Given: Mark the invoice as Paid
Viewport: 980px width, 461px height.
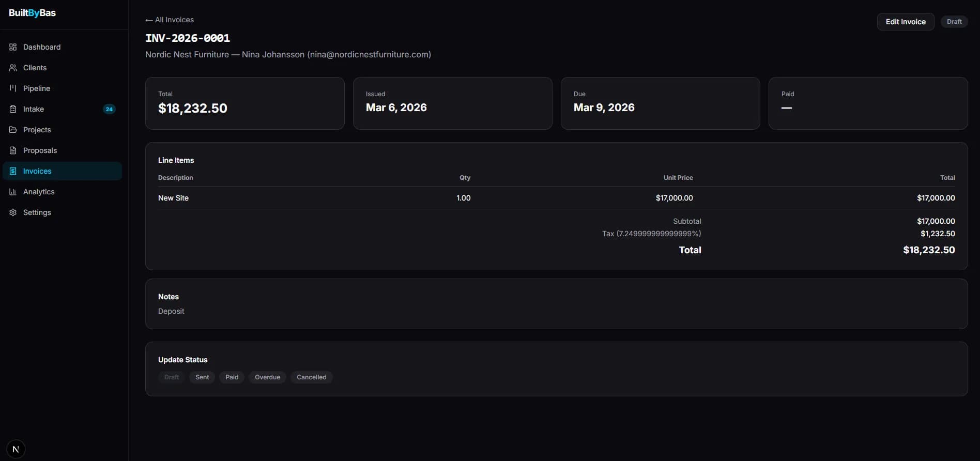Looking at the screenshot, I should coord(232,377).
